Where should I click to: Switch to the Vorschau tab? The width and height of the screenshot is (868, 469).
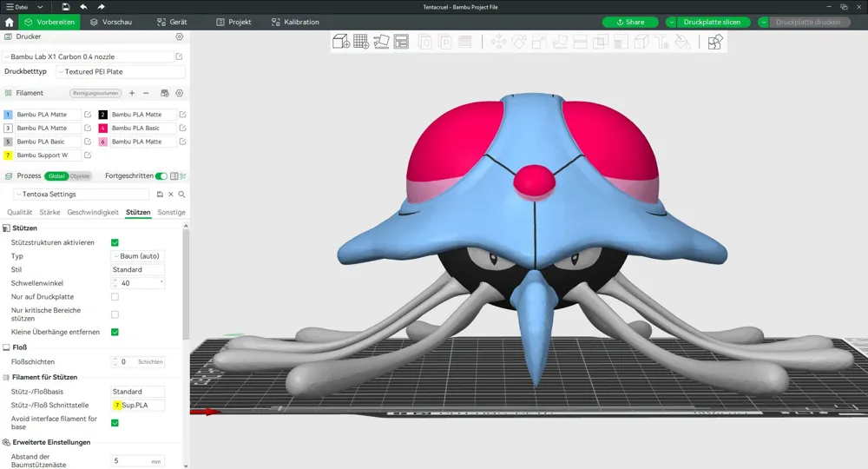click(x=111, y=23)
